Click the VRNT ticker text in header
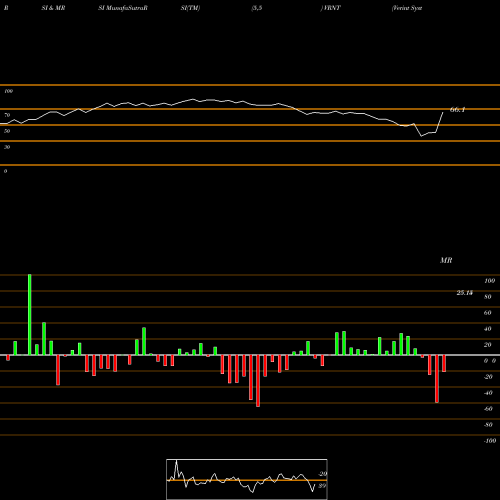 (331, 8)
